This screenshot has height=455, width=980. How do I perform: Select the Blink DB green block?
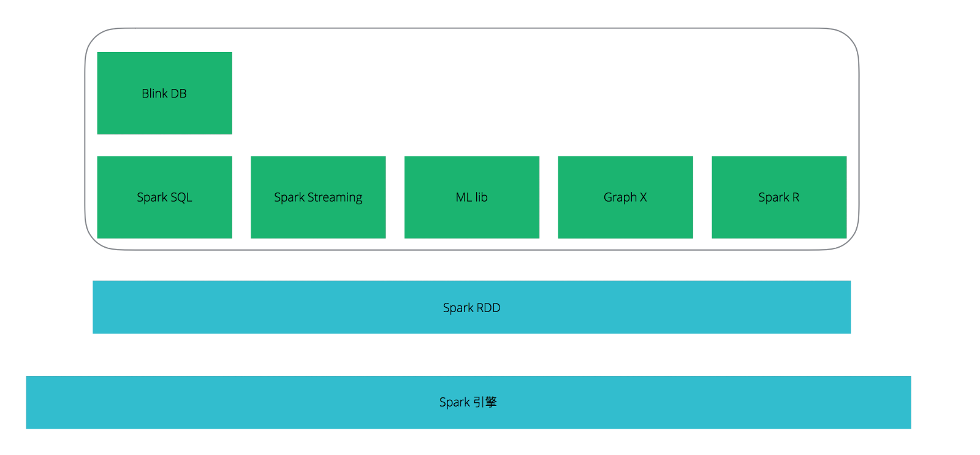pyautogui.click(x=164, y=93)
